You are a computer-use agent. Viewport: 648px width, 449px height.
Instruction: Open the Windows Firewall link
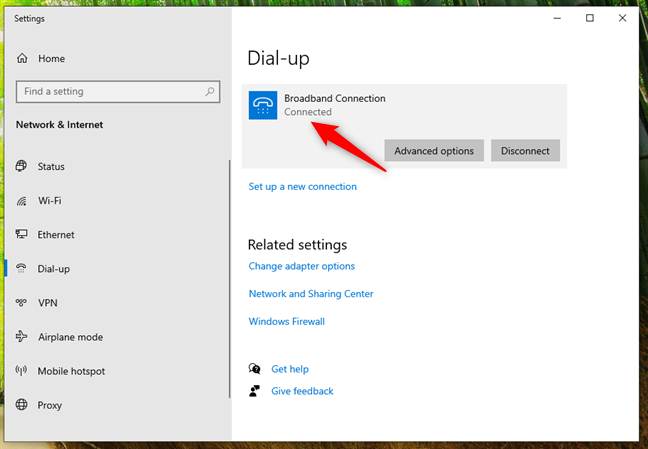(287, 321)
